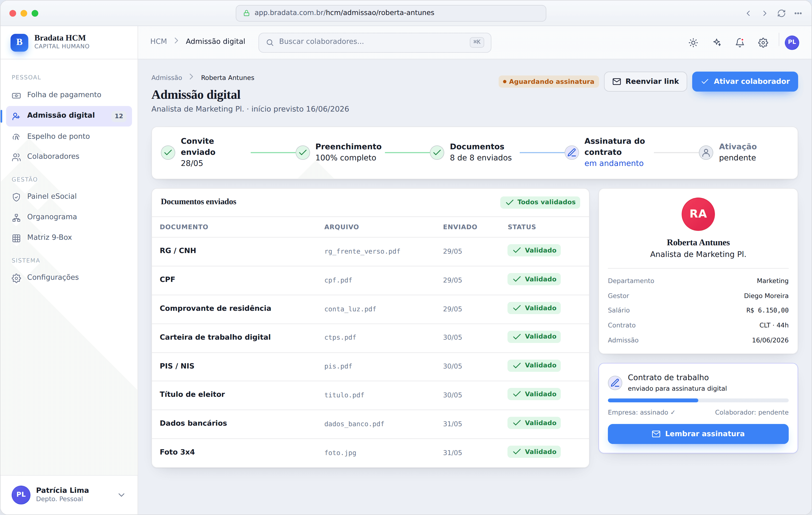The width and height of the screenshot is (812, 515).
Task: Click the ⌘K shortcut badge
Action: pyautogui.click(x=476, y=42)
